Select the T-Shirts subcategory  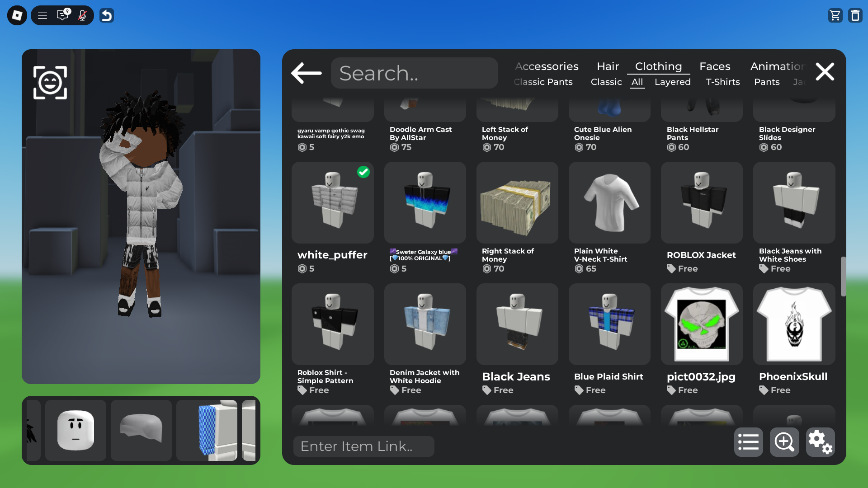tap(722, 82)
